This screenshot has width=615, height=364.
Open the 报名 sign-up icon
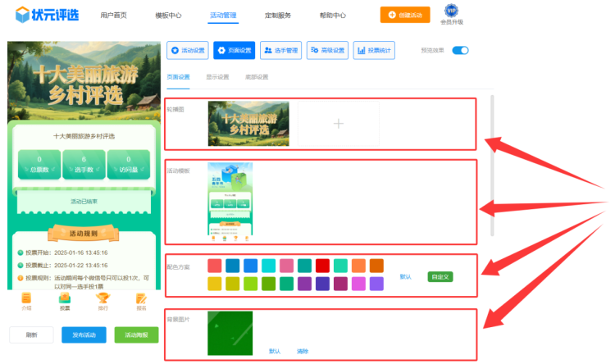(141, 301)
